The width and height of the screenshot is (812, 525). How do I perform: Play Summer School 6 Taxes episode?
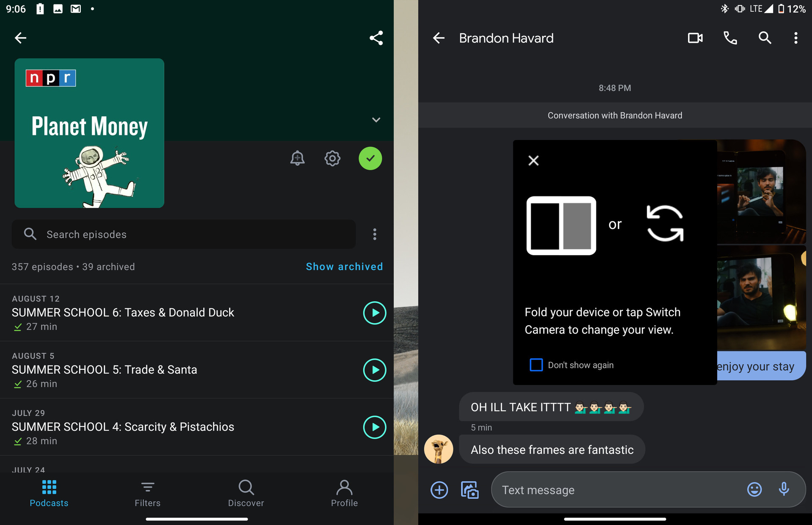(375, 313)
